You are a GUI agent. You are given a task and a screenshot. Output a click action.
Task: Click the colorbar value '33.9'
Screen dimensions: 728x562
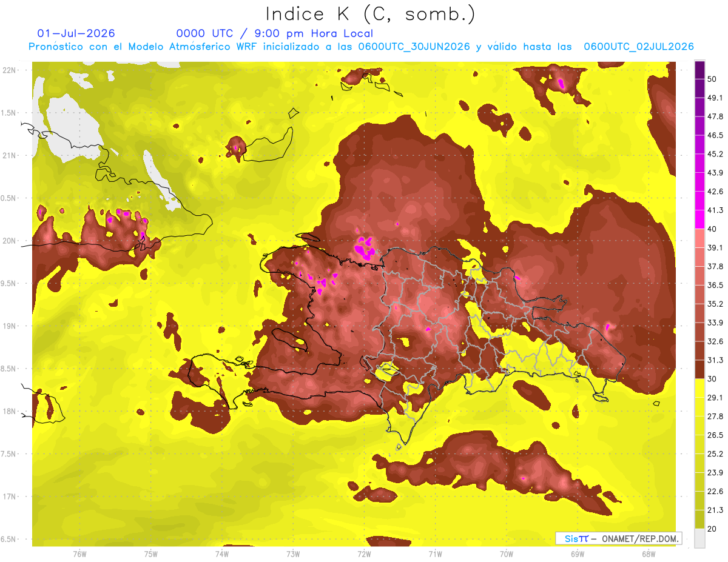coord(715,323)
